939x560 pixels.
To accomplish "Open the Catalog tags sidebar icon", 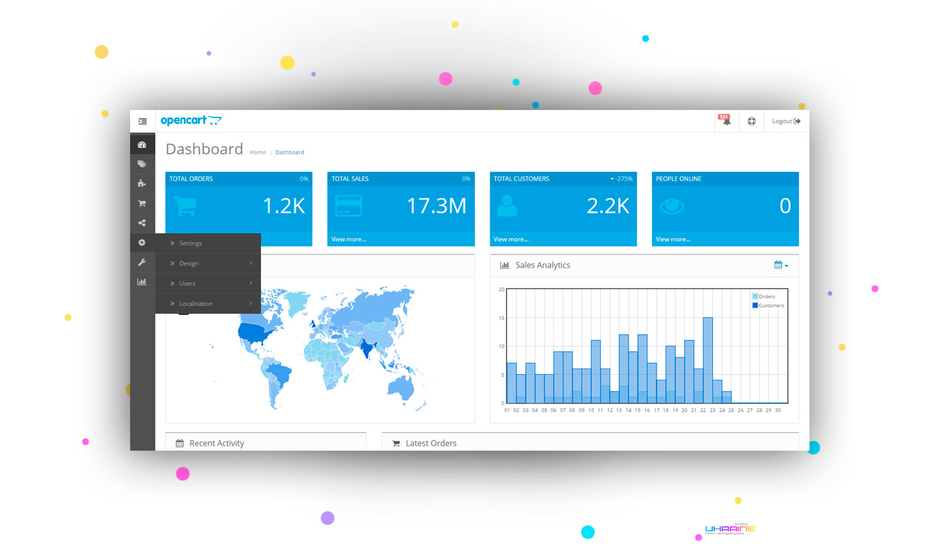I will coord(142,164).
